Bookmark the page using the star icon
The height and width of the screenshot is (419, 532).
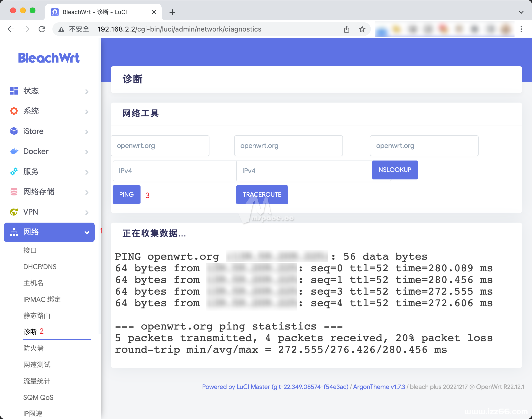pos(362,29)
